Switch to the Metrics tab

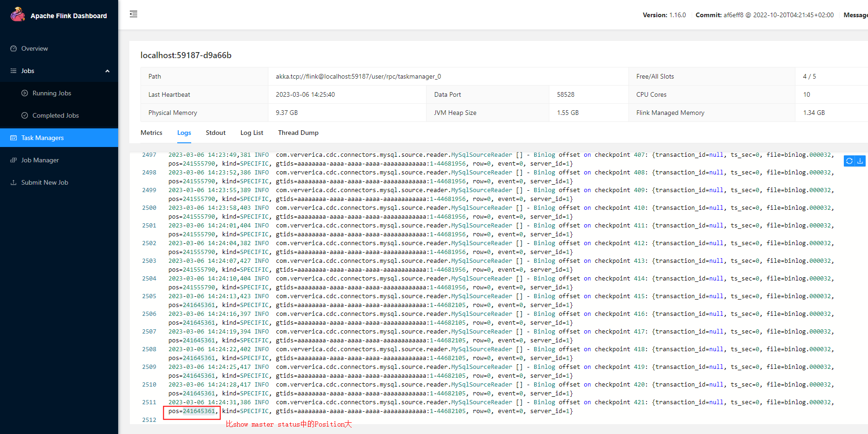(x=152, y=133)
